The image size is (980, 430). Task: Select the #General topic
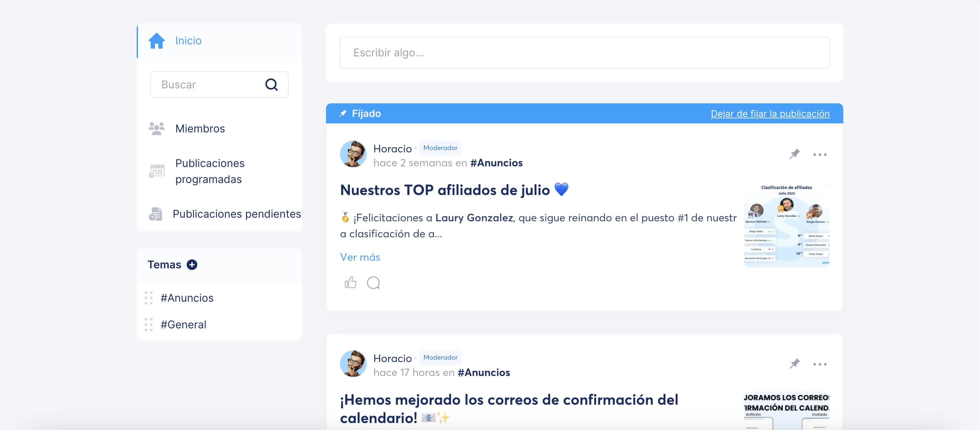pyautogui.click(x=183, y=324)
